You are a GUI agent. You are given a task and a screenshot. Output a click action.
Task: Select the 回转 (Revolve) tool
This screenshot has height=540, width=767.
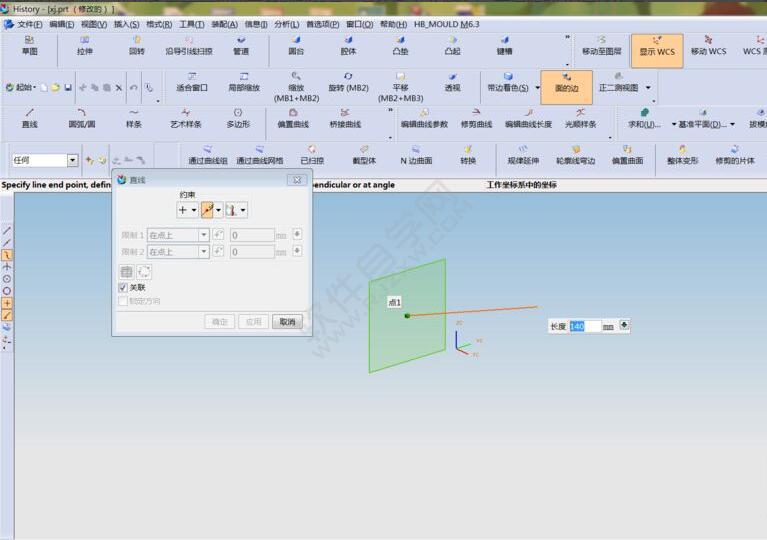click(x=136, y=45)
